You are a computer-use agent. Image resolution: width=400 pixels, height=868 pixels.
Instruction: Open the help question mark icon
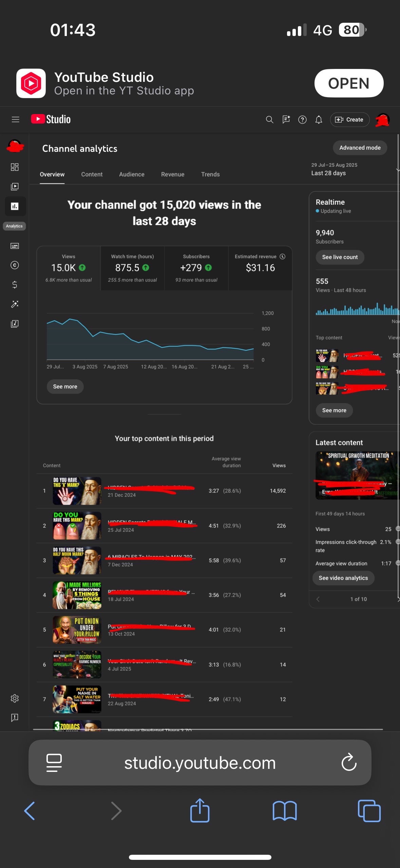point(302,120)
